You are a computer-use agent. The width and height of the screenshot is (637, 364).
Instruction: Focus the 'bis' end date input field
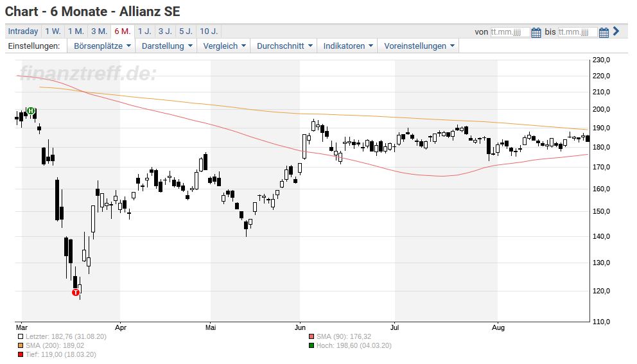coord(577,32)
